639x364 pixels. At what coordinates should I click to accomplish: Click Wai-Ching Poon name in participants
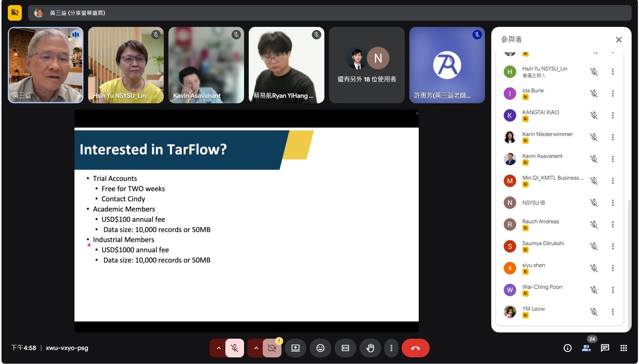542,287
